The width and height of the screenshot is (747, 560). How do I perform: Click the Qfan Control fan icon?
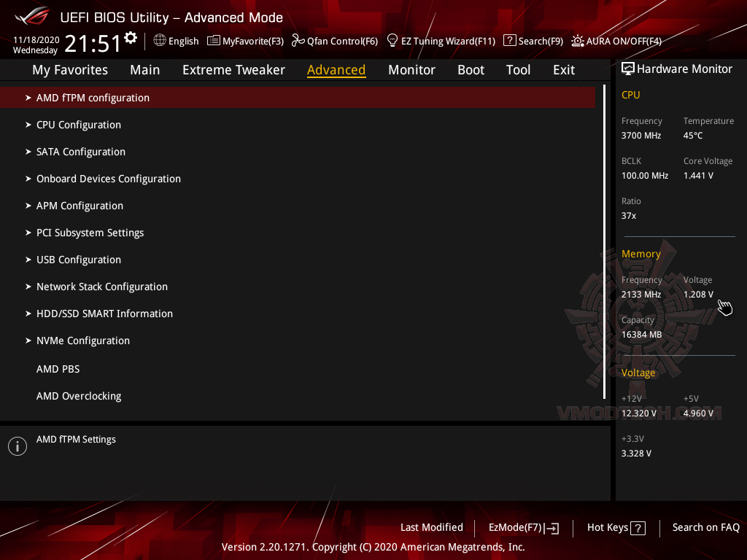[x=298, y=41]
